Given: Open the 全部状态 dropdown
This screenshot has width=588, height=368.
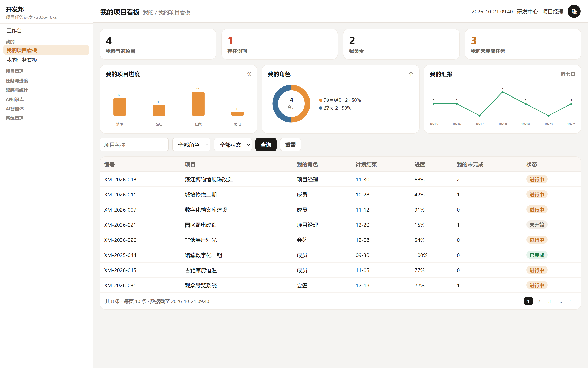Looking at the screenshot, I should click(x=233, y=145).
